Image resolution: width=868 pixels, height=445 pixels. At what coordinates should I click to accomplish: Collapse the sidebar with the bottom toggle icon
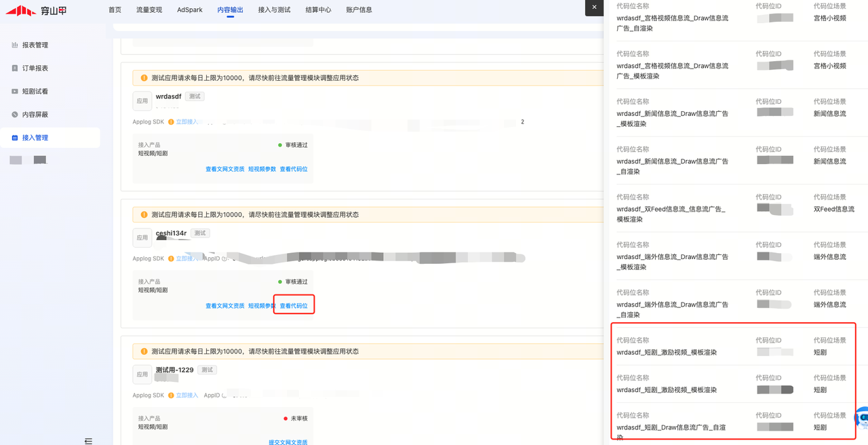click(88, 440)
